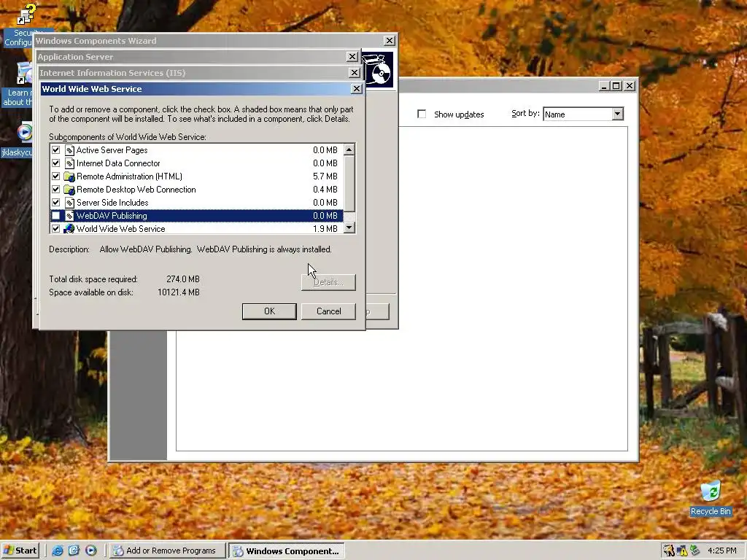This screenshot has width=747, height=560.
Task: Click the second browser icon in Quick Launch
Action: coord(74,551)
